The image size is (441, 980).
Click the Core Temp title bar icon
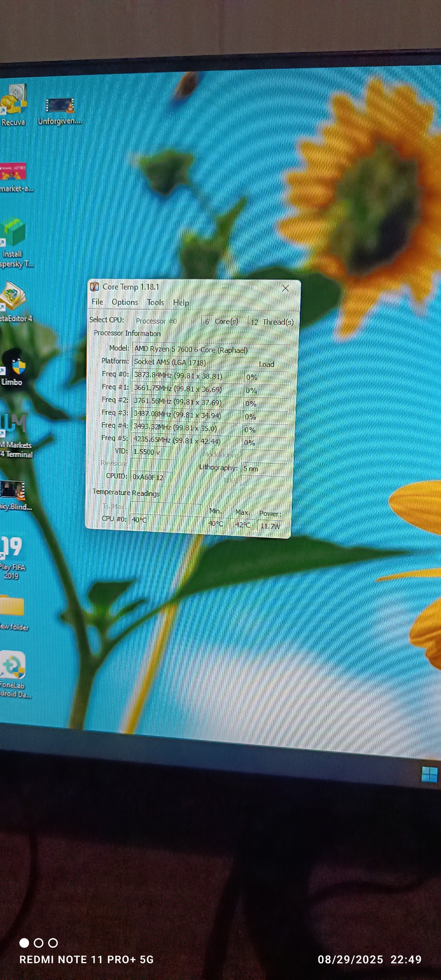(94, 287)
